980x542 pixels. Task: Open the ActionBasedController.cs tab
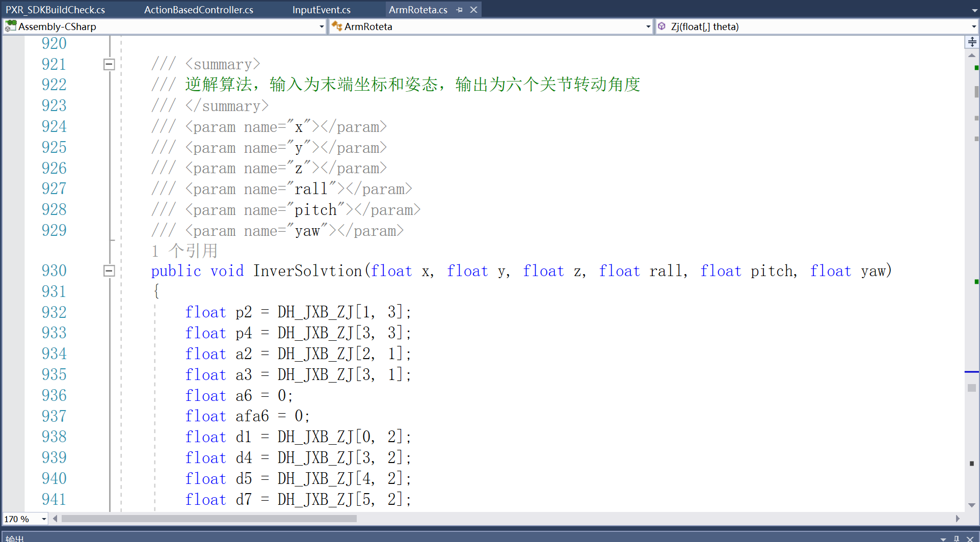(198, 10)
